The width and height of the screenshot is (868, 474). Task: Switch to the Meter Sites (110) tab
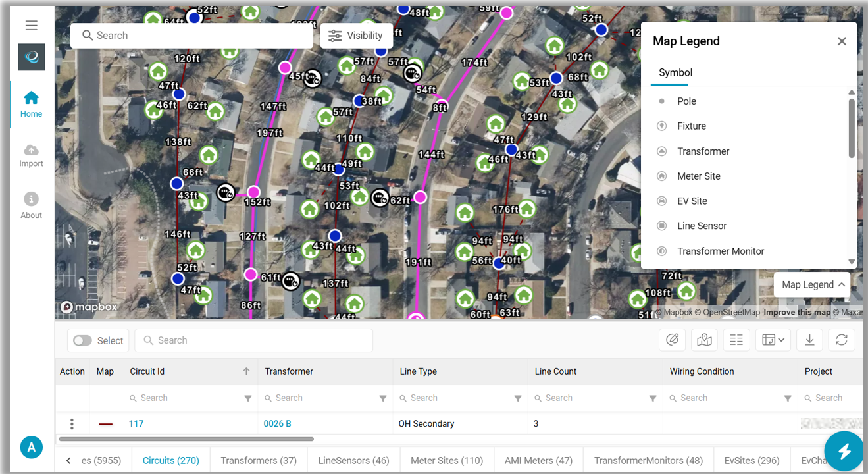point(447,461)
